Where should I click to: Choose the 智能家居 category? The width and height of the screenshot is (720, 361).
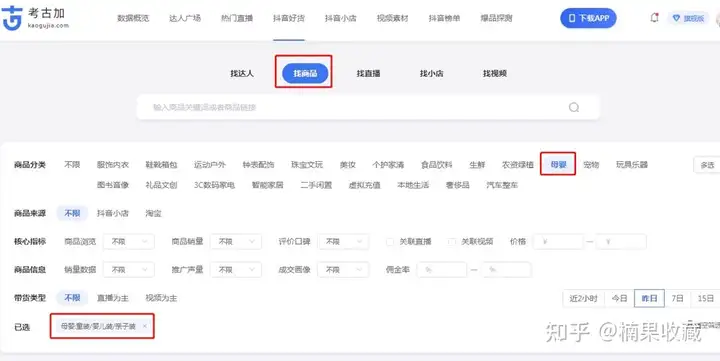(x=267, y=185)
